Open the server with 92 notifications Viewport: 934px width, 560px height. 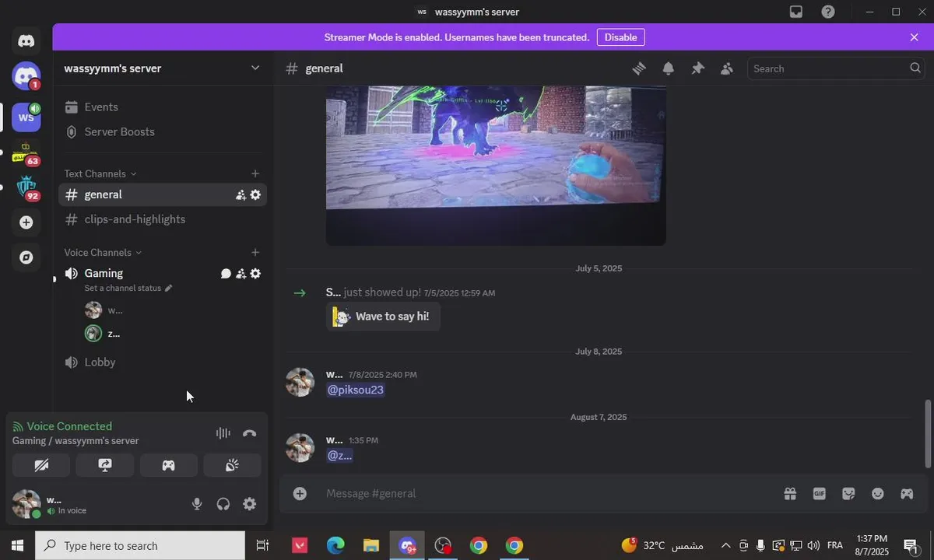[x=26, y=187]
